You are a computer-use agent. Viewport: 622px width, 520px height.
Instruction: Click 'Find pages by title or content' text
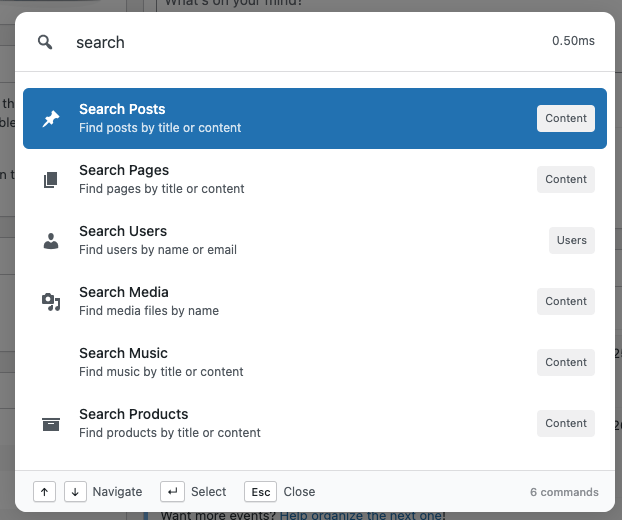[x=161, y=189]
